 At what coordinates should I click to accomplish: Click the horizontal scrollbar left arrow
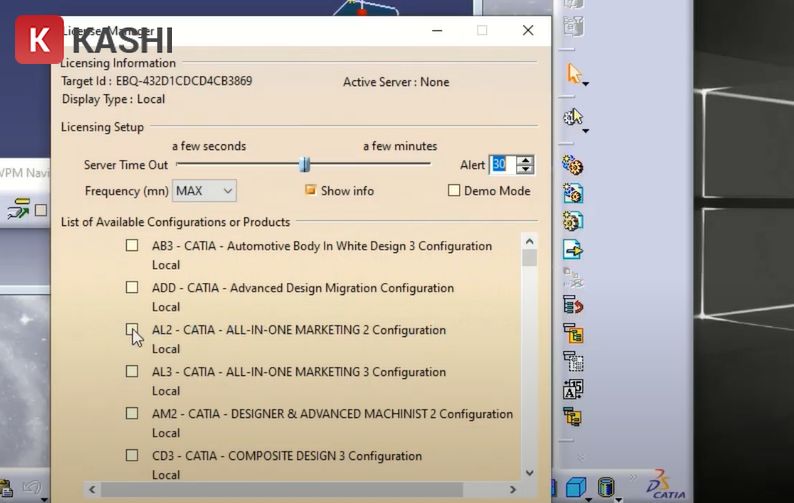click(92, 489)
